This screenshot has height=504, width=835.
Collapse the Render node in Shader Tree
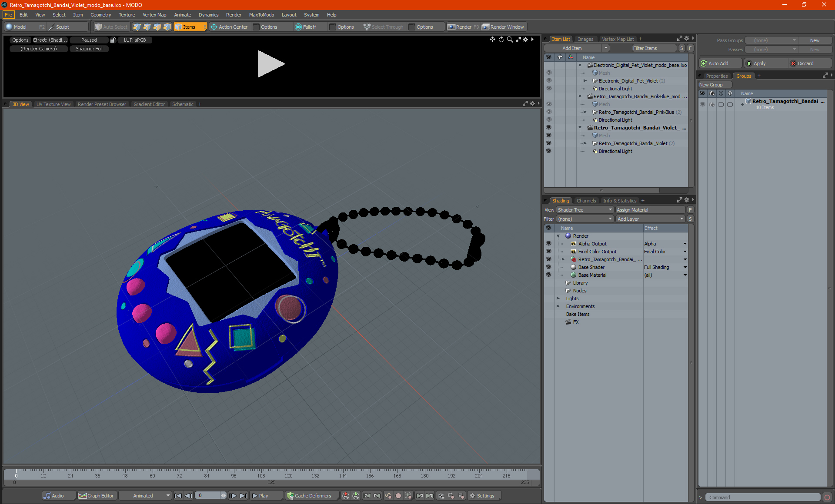558,236
